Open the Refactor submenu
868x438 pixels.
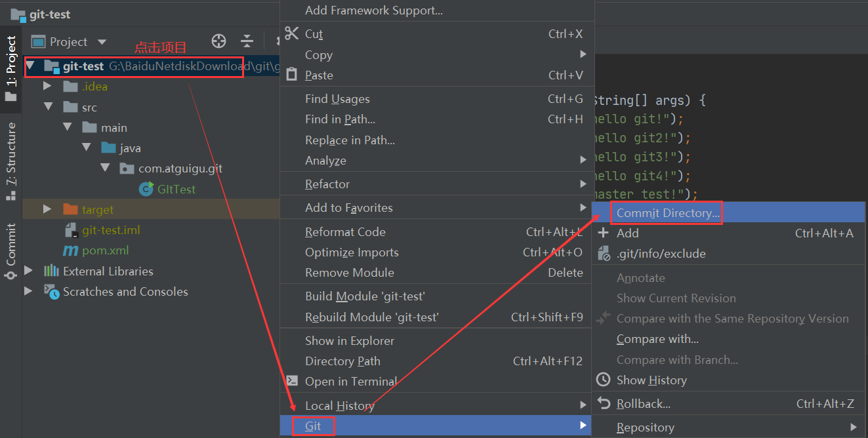pyautogui.click(x=437, y=184)
